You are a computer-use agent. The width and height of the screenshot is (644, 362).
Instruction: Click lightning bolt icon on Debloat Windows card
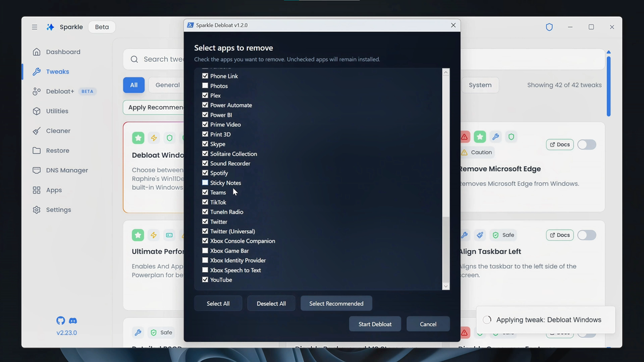click(153, 138)
